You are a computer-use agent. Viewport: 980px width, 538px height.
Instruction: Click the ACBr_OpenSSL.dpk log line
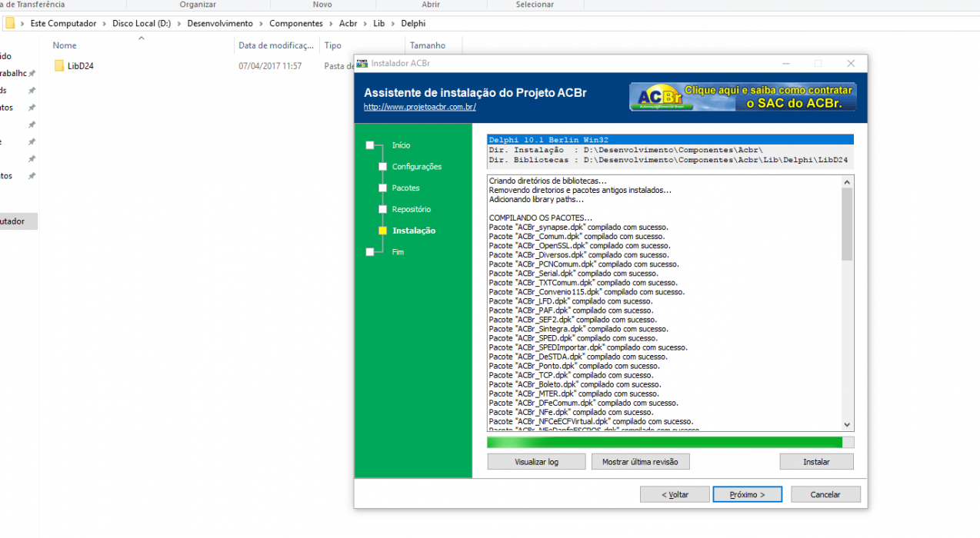pos(580,246)
